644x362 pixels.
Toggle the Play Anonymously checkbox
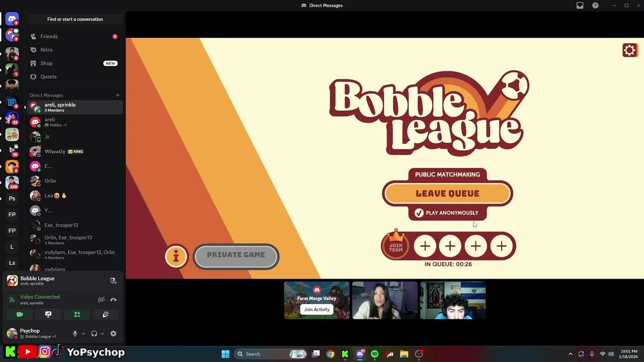(419, 213)
